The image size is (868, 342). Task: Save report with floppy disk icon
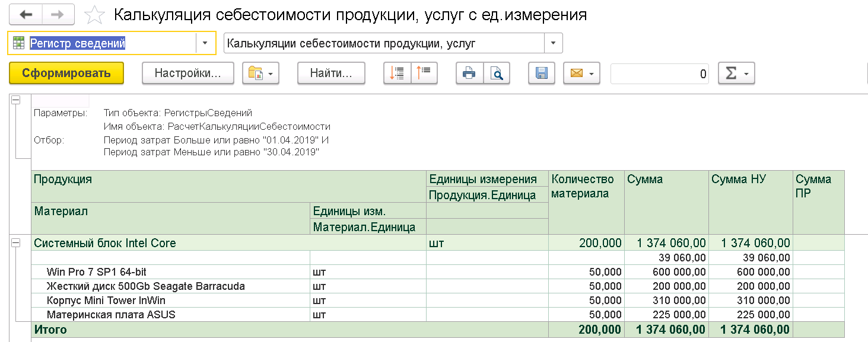coord(542,73)
